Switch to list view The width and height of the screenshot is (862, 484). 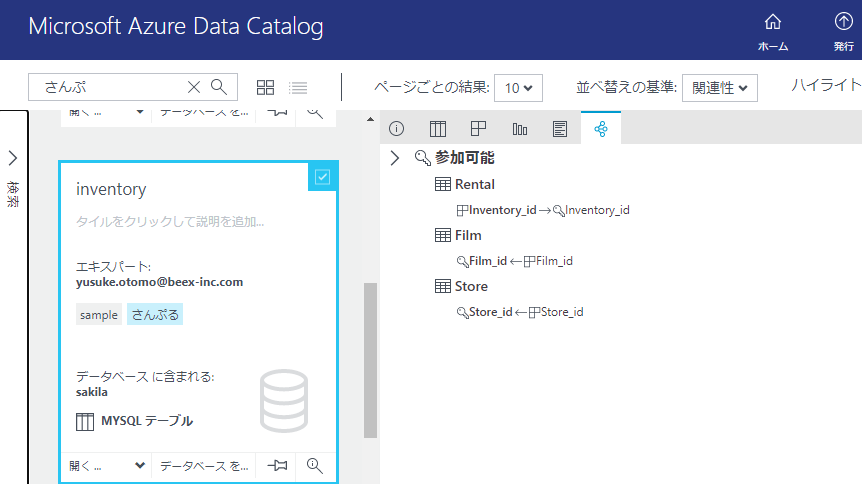pyautogui.click(x=299, y=87)
